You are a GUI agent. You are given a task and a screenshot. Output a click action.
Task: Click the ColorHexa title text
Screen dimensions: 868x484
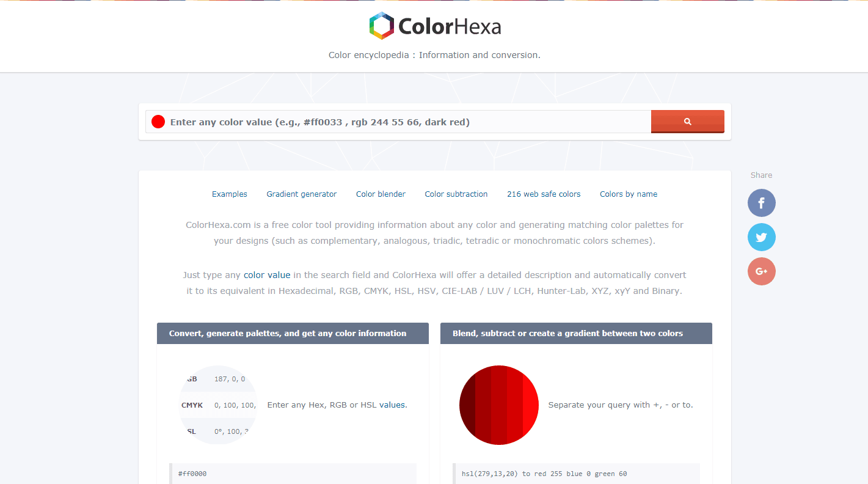(x=450, y=26)
